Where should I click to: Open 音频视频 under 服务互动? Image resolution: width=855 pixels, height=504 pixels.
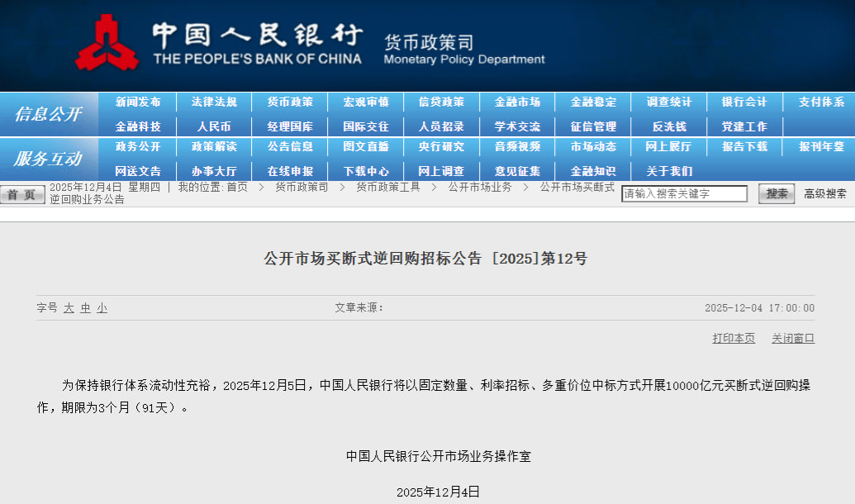517,147
